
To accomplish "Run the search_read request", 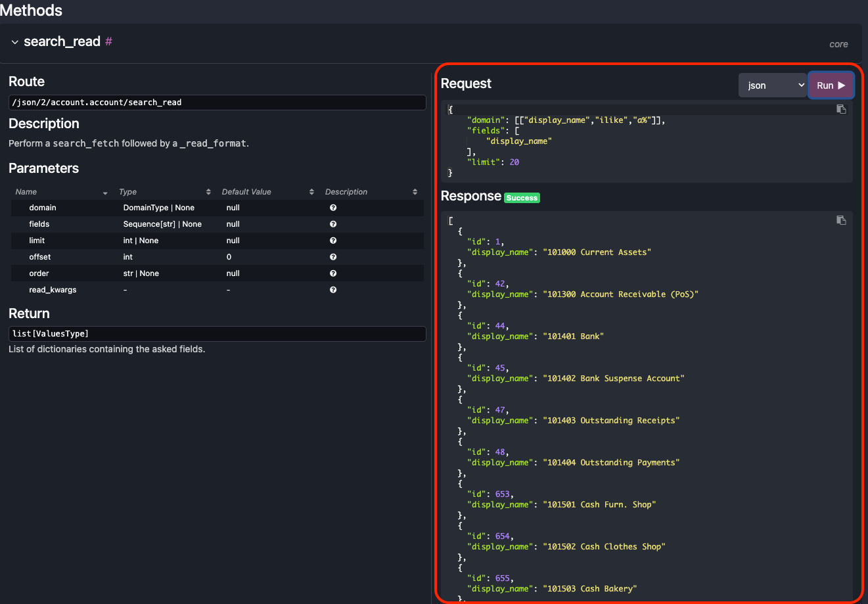I will (831, 85).
